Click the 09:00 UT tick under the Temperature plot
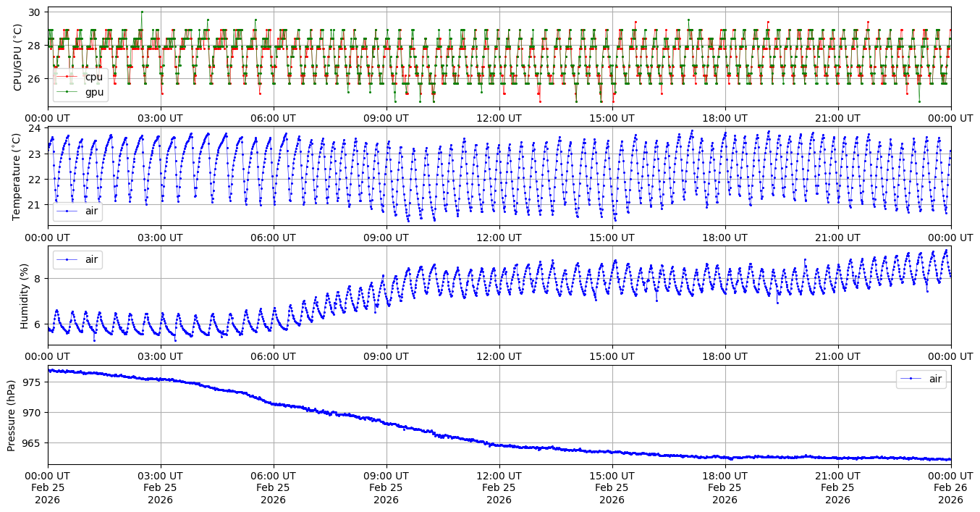Viewport: 980px width, 512px height. coord(386,237)
